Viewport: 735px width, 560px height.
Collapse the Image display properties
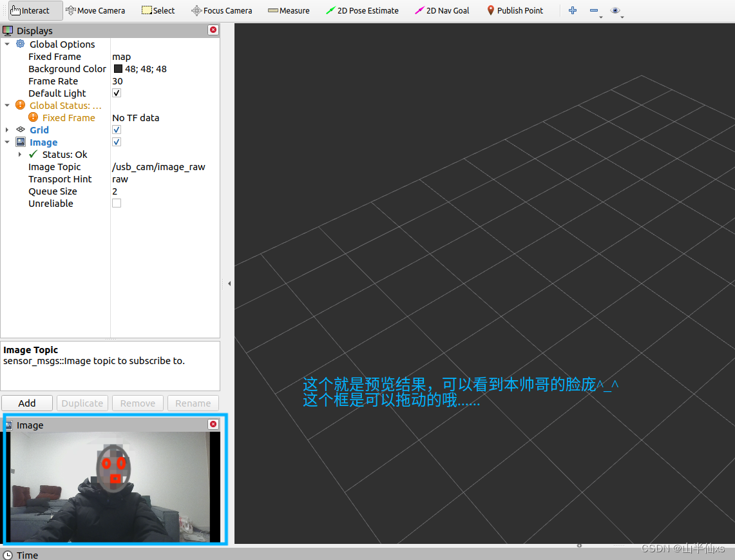[x=7, y=142]
